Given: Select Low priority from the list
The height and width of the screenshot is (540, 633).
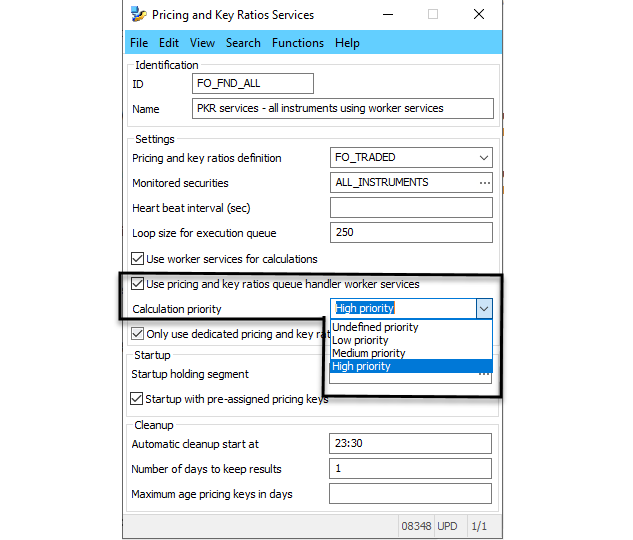Looking at the screenshot, I should point(411,340).
